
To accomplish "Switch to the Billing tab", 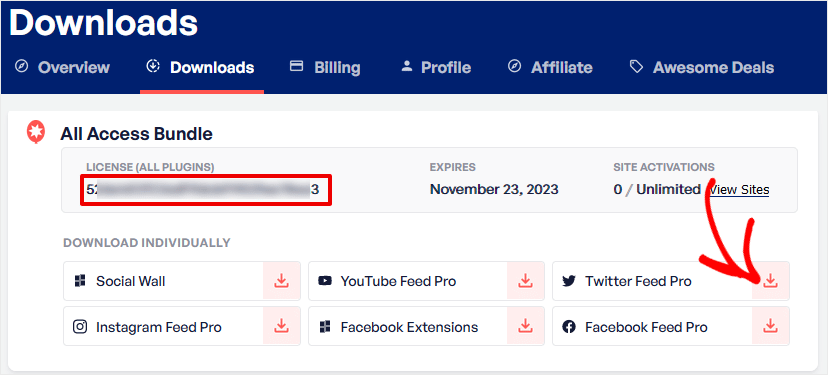I will point(325,68).
